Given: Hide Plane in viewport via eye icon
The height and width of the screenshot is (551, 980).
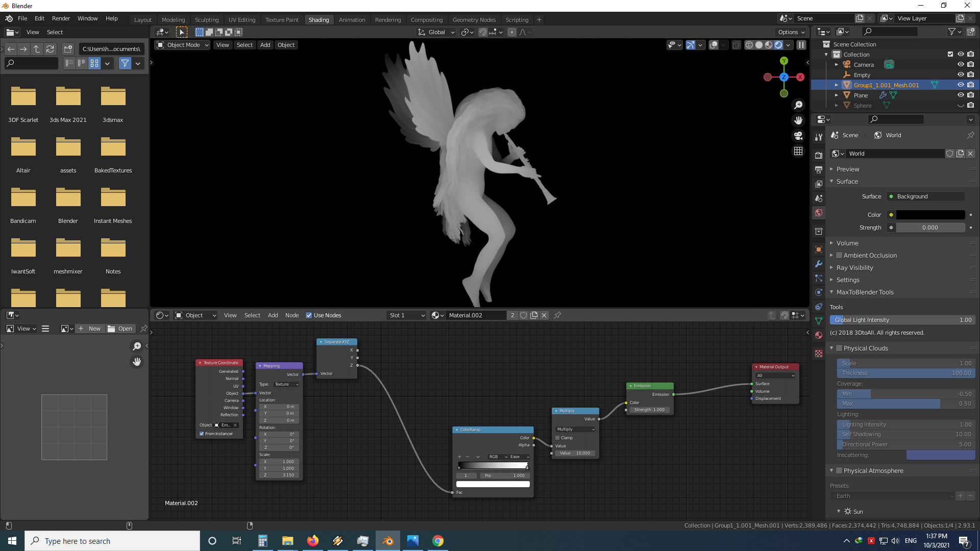Looking at the screenshot, I should coord(961,95).
